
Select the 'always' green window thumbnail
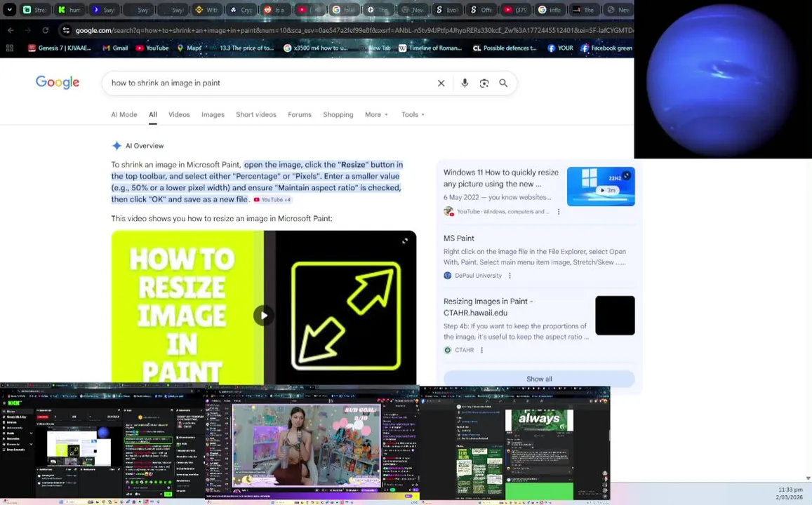(514, 444)
